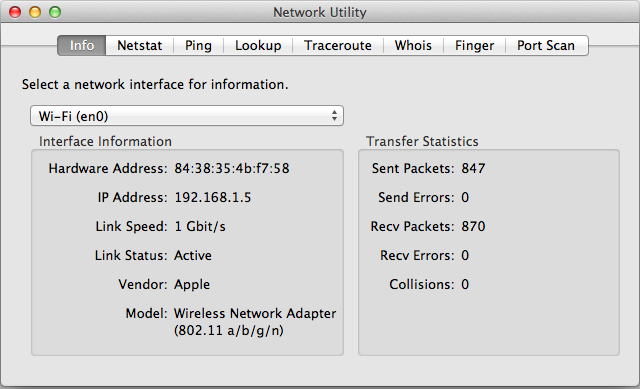Screen dimensions: 640x389
Task: Click the hardware address 84:38:35:4b:f7:58
Action: pyautogui.click(x=232, y=168)
